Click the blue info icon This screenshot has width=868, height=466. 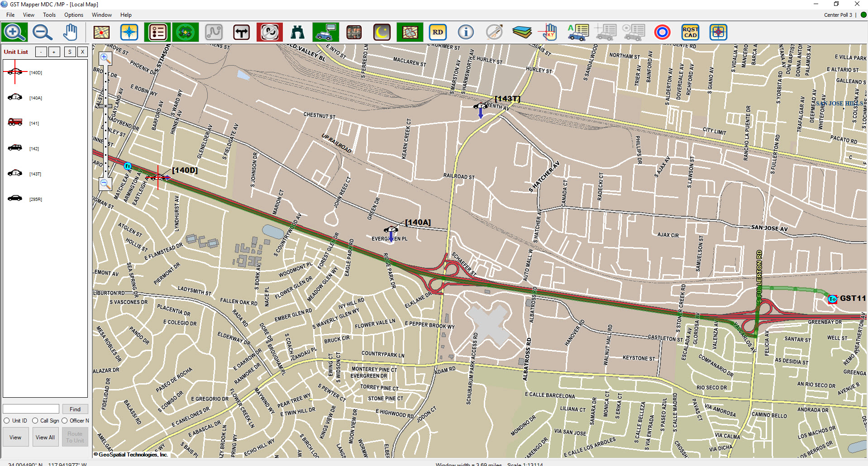(466, 33)
